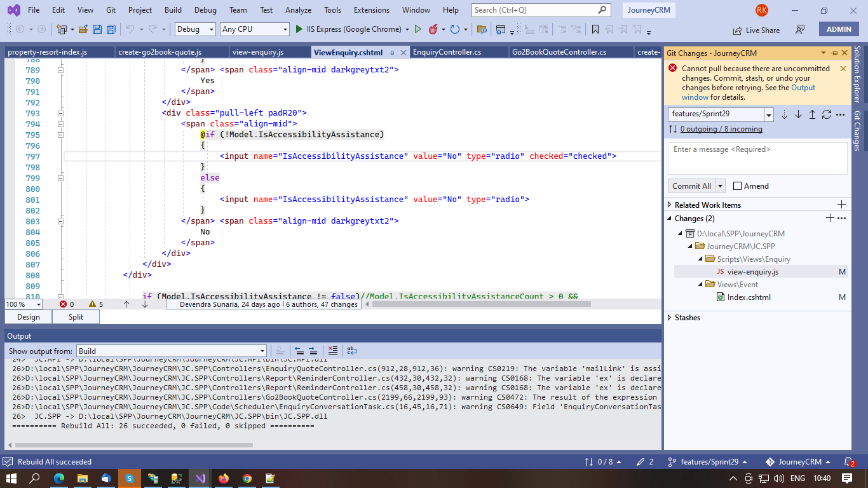Open the Extensions menu

tap(371, 10)
